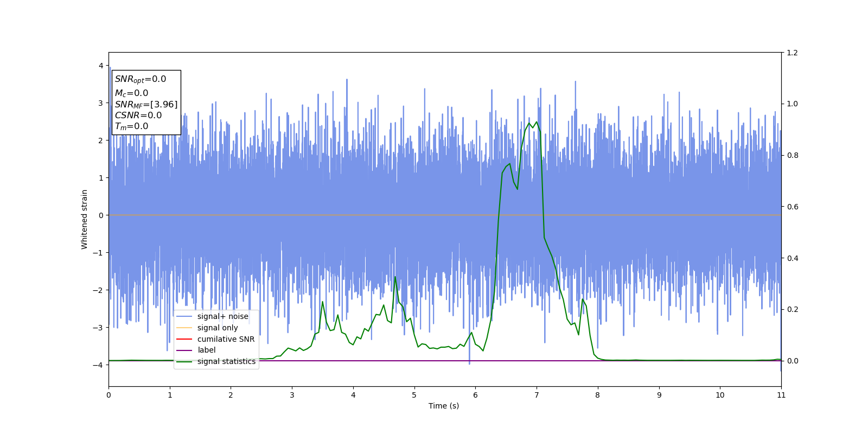Click the x-axis tick label 3

[x=292, y=395]
